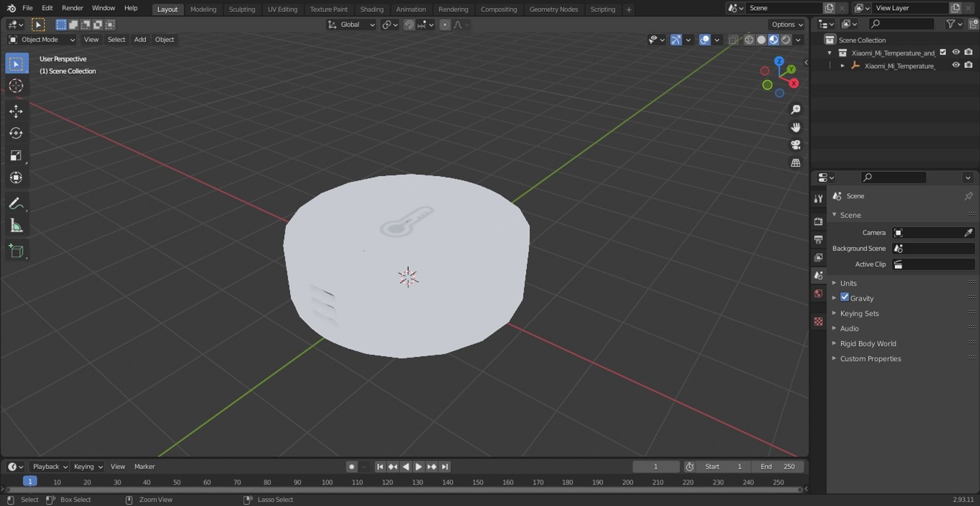Image resolution: width=980 pixels, height=506 pixels.
Task: Jump to the end frame
Action: point(445,467)
